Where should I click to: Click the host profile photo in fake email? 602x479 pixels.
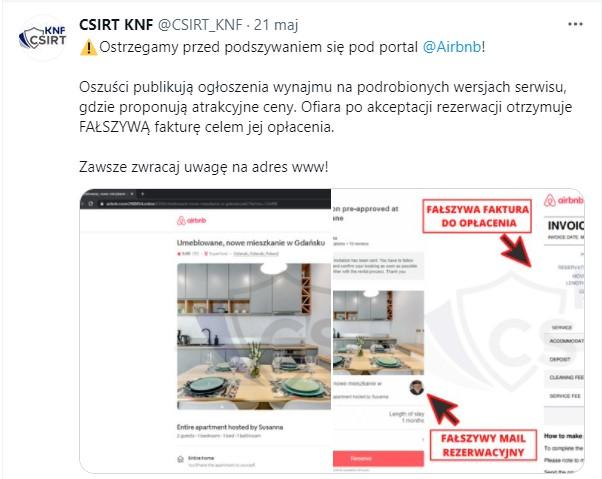pos(416,388)
